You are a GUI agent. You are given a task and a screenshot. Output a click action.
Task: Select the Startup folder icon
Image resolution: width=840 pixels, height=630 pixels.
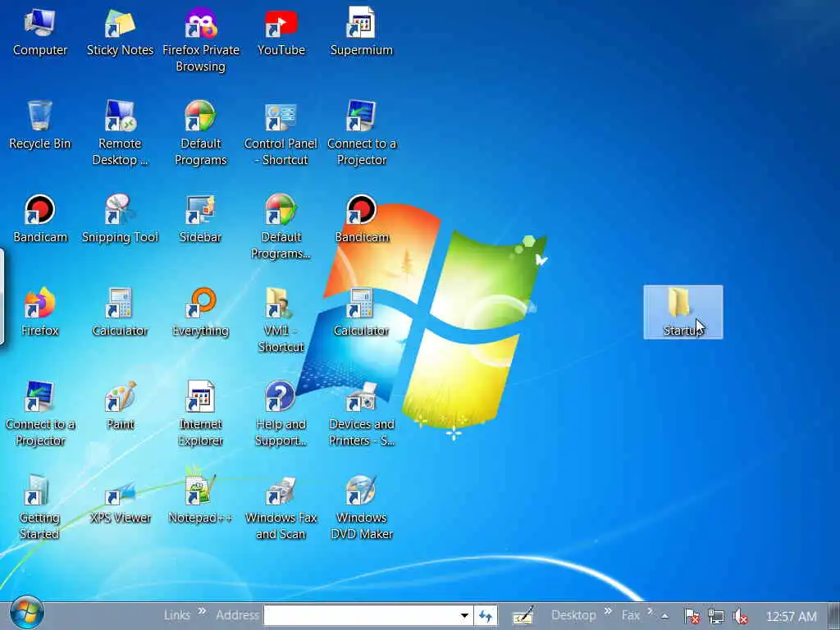click(x=683, y=312)
